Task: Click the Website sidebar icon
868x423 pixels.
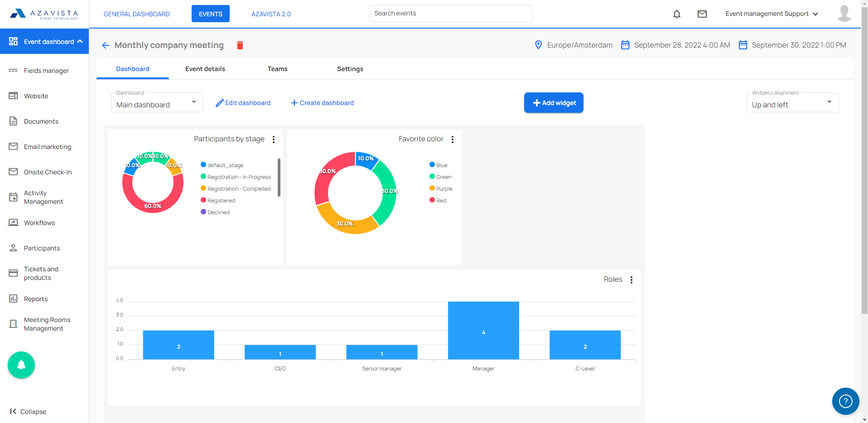Action: tap(13, 96)
